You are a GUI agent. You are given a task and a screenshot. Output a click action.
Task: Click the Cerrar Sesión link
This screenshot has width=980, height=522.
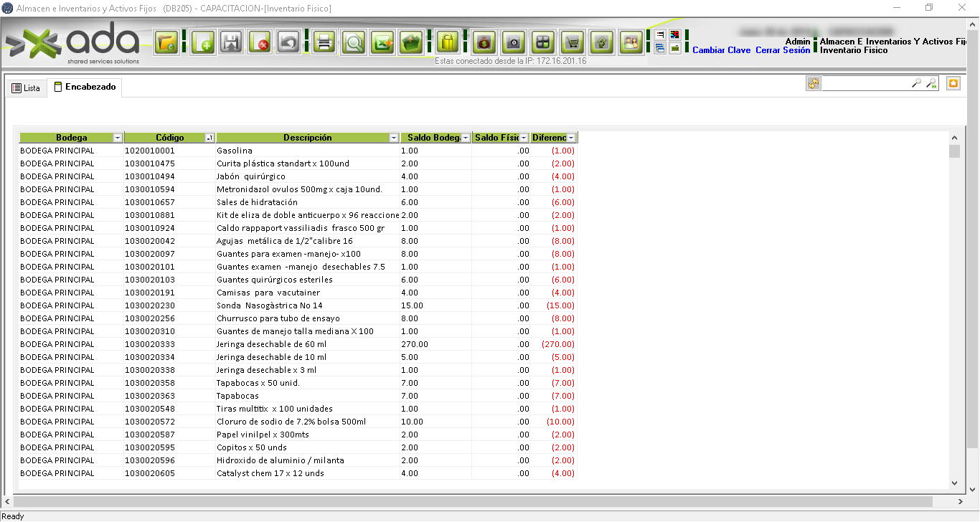pyautogui.click(x=783, y=50)
